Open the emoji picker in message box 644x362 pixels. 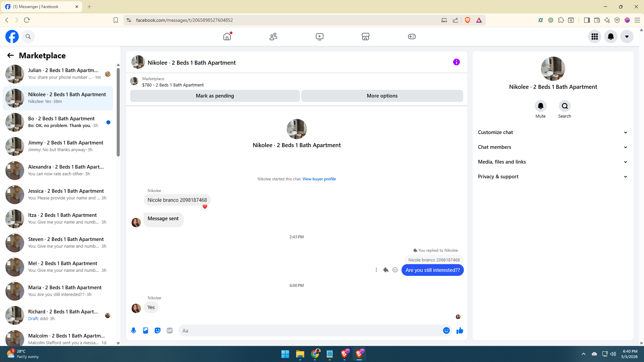446,330
